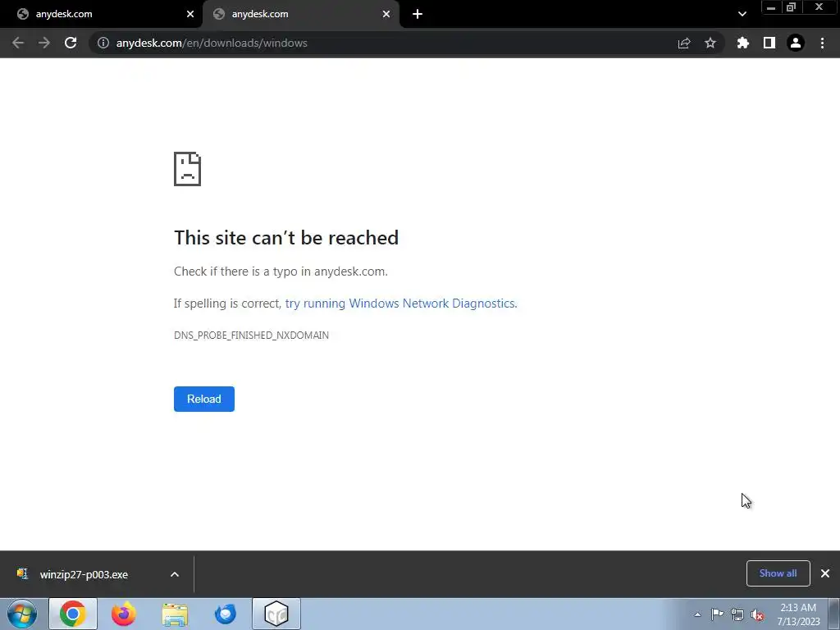Click the sad page error icon

(x=188, y=169)
